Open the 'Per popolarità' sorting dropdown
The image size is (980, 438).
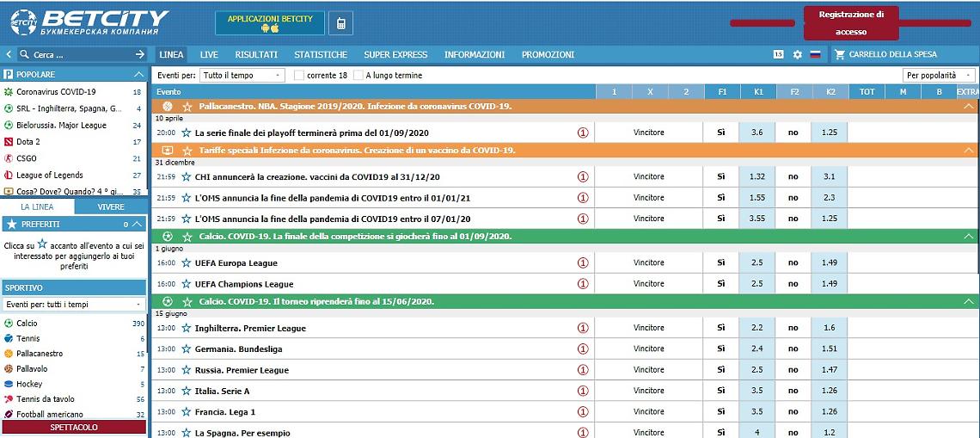pos(939,75)
